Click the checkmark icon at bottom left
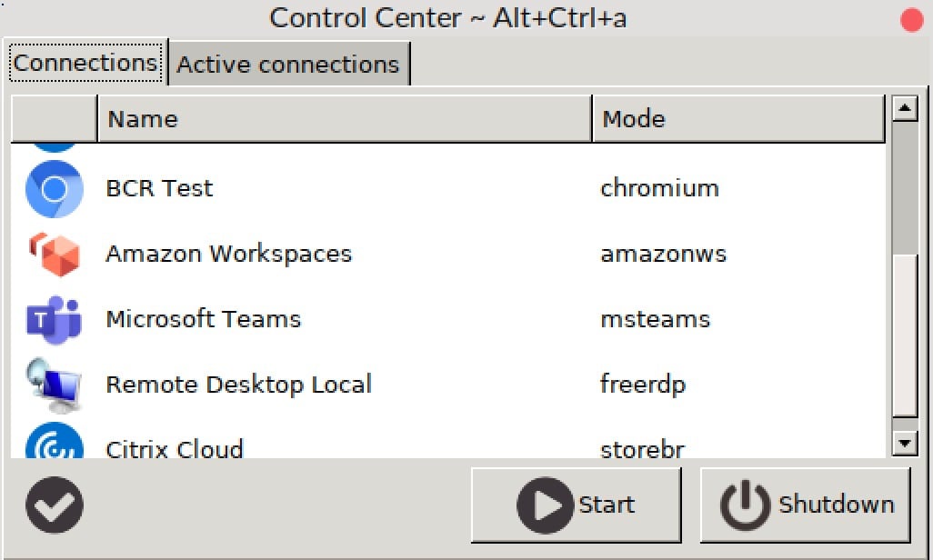 (54, 505)
